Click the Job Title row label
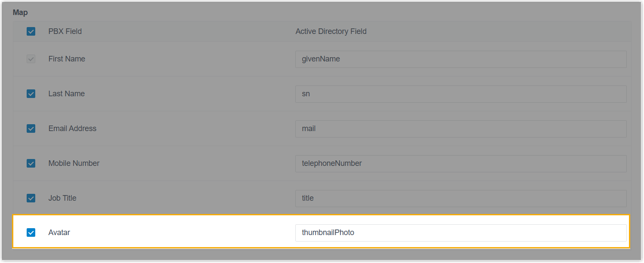This screenshot has width=644, height=263. click(62, 198)
